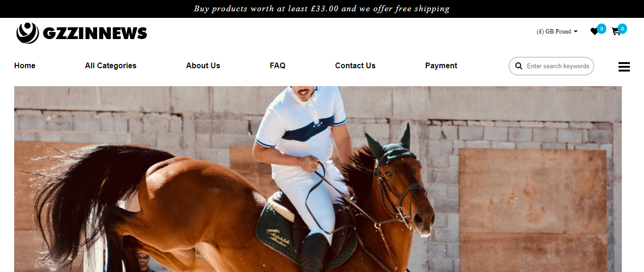Go to the Payment page

441,66
